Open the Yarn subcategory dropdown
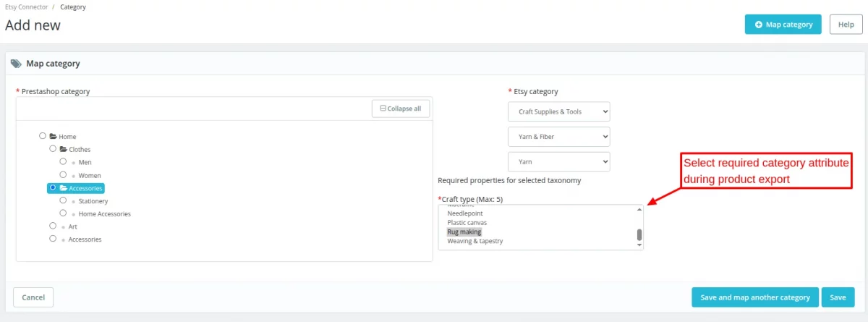Screen dimensions: 868x322 [558, 161]
